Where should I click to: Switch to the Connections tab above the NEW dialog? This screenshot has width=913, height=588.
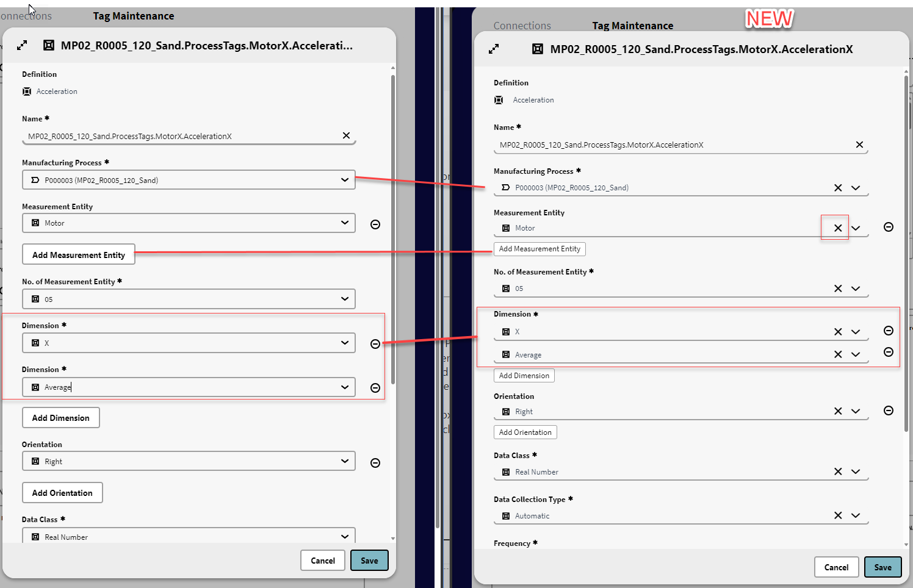click(x=522, y=26)
